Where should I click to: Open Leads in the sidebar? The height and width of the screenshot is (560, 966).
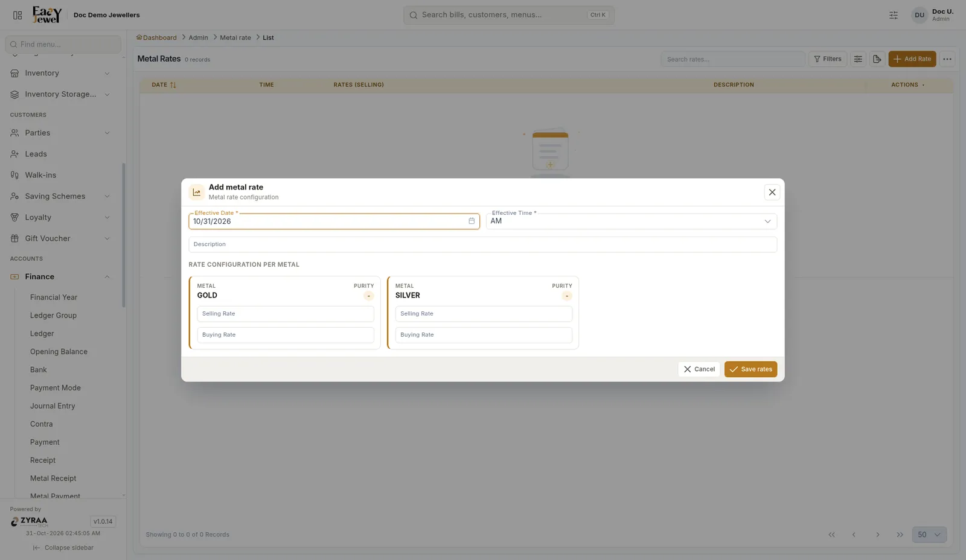point(60,154)
